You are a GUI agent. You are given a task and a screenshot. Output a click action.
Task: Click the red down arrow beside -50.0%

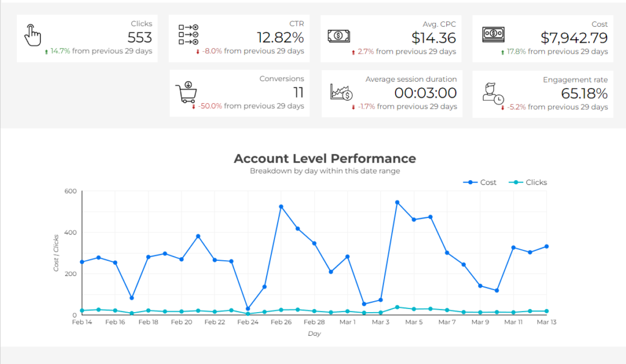click(194, 107)
